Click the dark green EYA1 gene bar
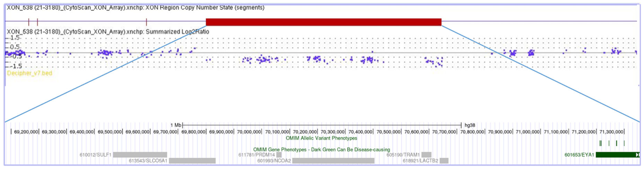This screenshot has width=644, height=170. [x=615, y=155]
